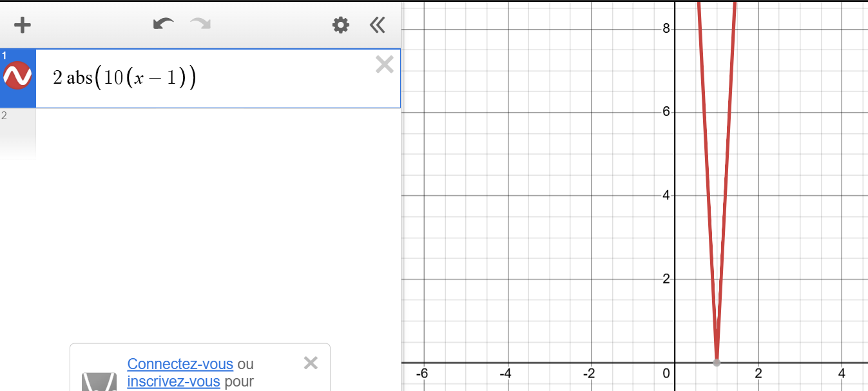
Task: Open graph settings gear
Action: pos(340,25)
